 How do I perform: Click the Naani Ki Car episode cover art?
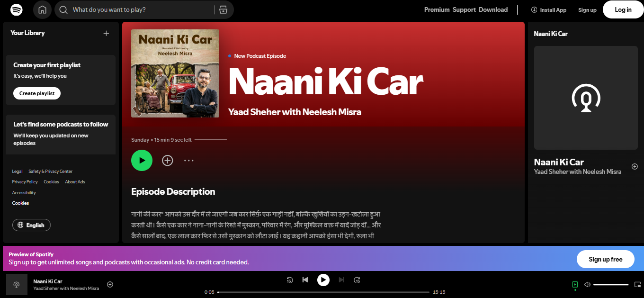[175, 73]
